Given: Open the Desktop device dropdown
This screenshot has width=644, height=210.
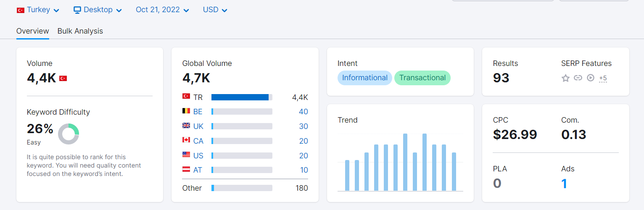Looking at the screenshot, I should (x=98, y=10).
